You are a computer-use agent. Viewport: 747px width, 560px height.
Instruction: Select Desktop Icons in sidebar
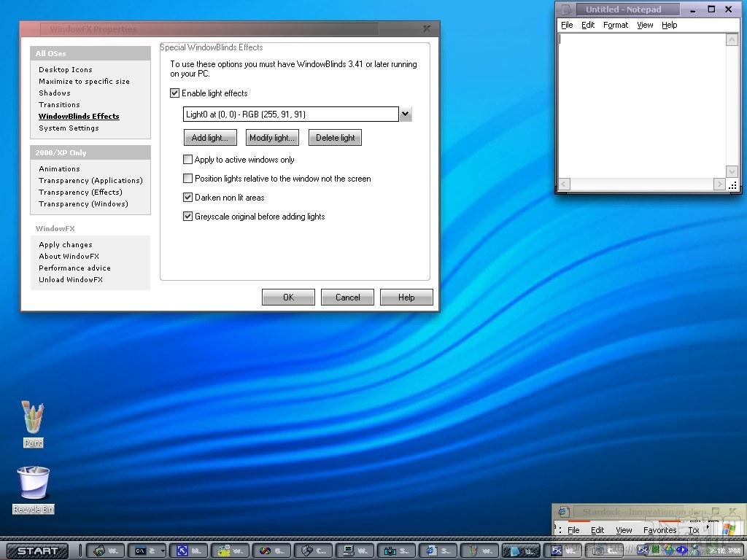coord(65,69)
